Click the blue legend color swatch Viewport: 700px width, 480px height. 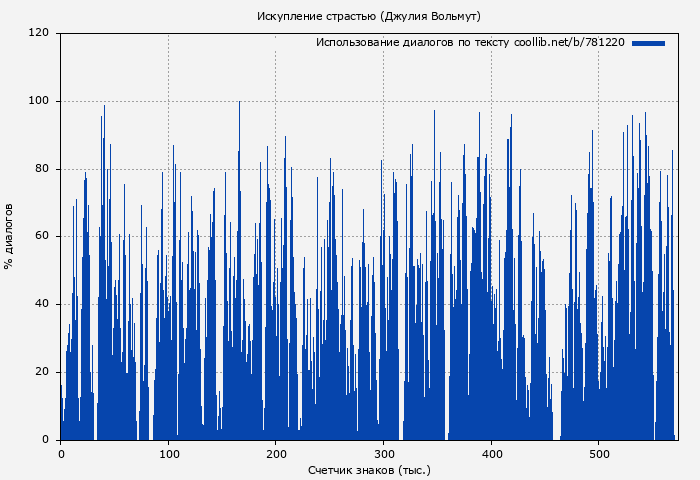pyautogui.click(x=648, y=43)
